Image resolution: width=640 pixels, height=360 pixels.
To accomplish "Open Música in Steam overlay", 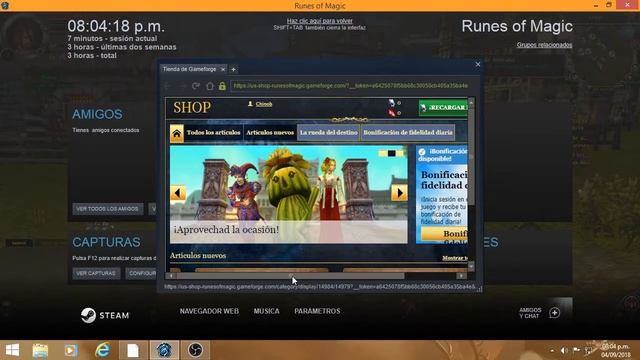I will (267, 311).
